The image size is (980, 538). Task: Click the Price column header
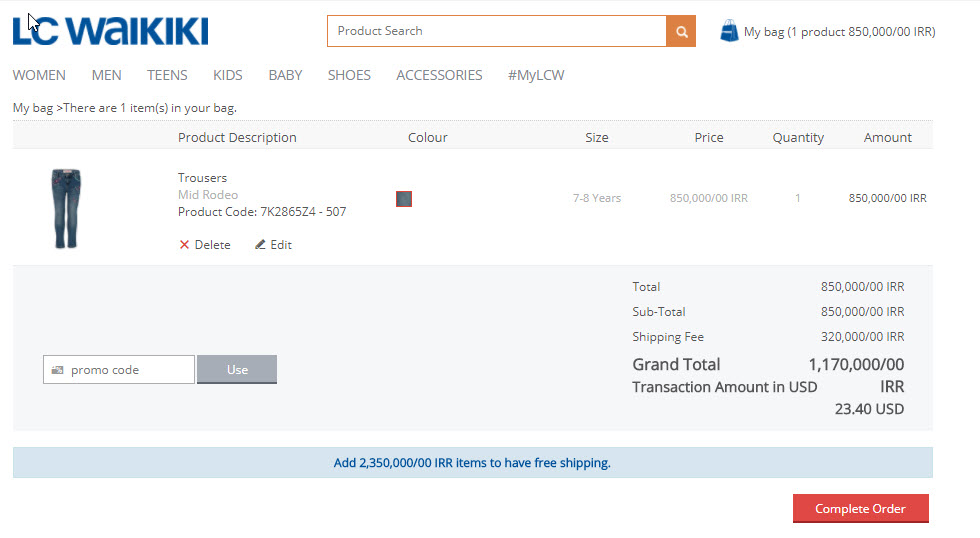coord(709,137)
